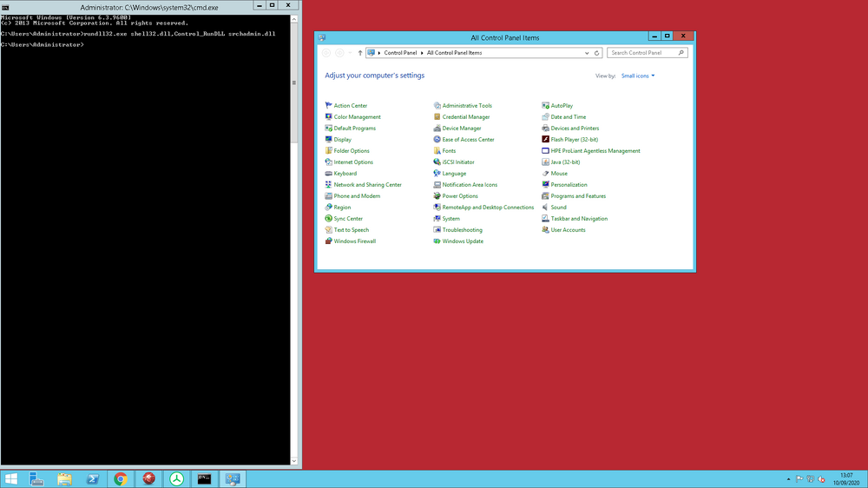Expand the Control Panel breadcrumb arrow
Viewport: 868px width, 488px height.
coord(422,53)
